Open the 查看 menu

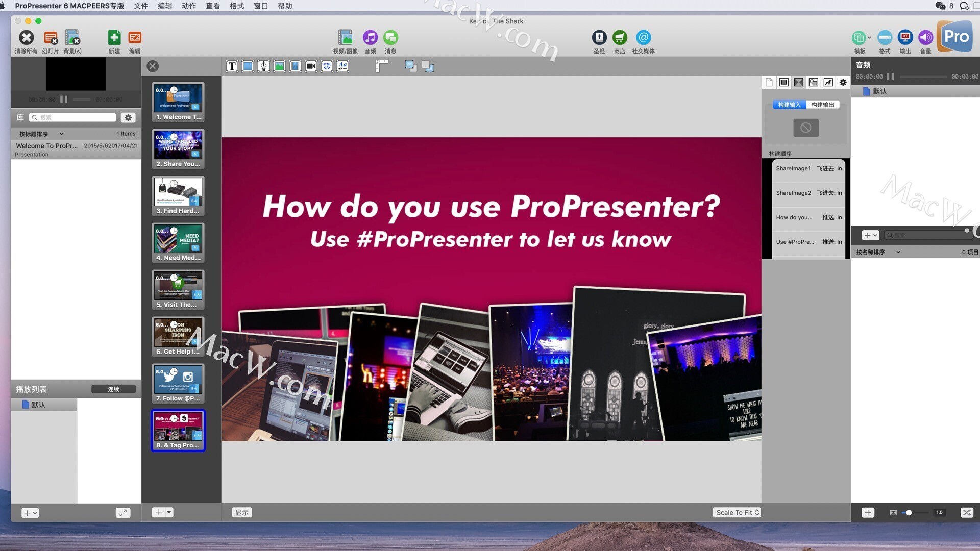(213, 6)
